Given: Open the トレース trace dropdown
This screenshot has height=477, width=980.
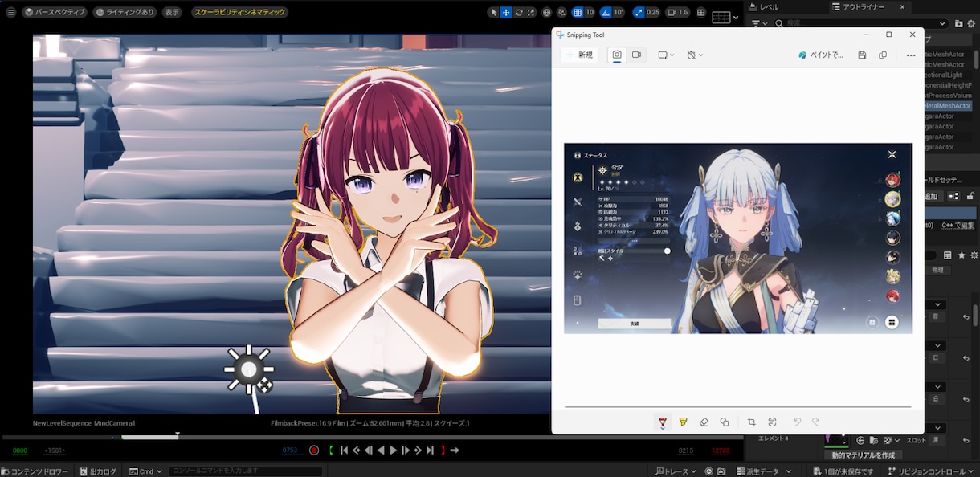Looking at the screenshot, I should click(x=677, y=471).
